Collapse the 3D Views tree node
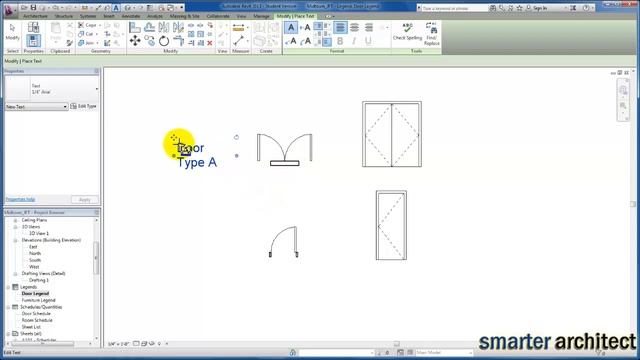This screenshot has width=640, height=360. tap(15, 227)
